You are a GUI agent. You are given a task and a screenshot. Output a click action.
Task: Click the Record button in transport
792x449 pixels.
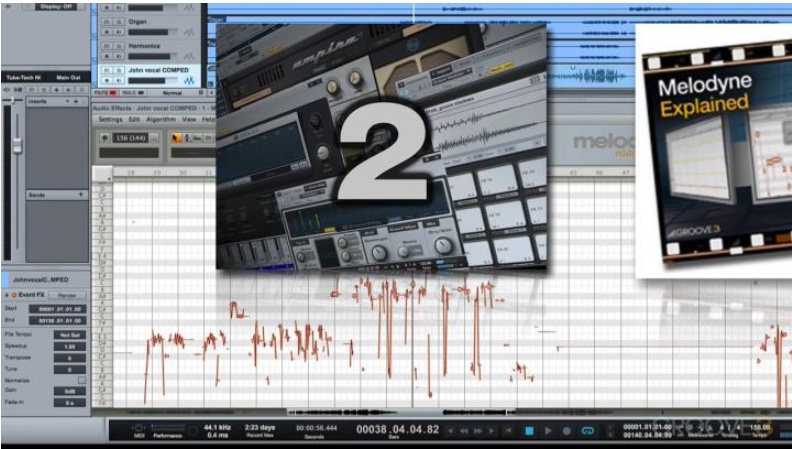567,431
